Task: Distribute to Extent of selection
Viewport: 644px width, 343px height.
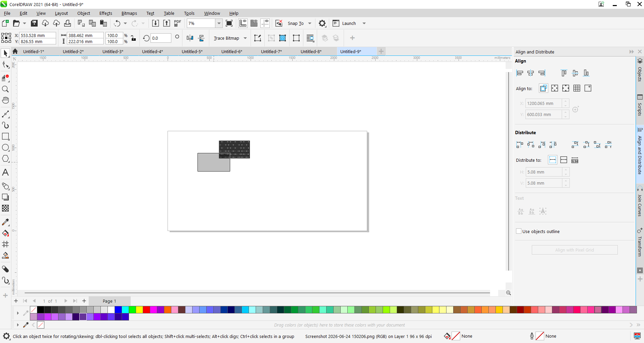Action: pos(552,160)
